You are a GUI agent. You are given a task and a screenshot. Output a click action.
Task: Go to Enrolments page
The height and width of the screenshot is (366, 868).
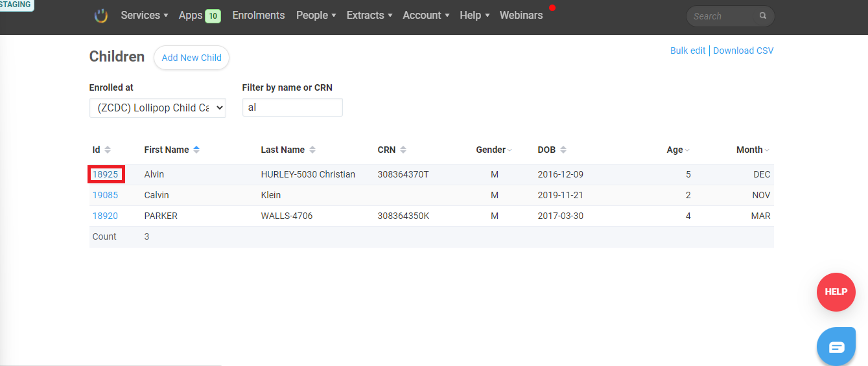tap(259, 15)
